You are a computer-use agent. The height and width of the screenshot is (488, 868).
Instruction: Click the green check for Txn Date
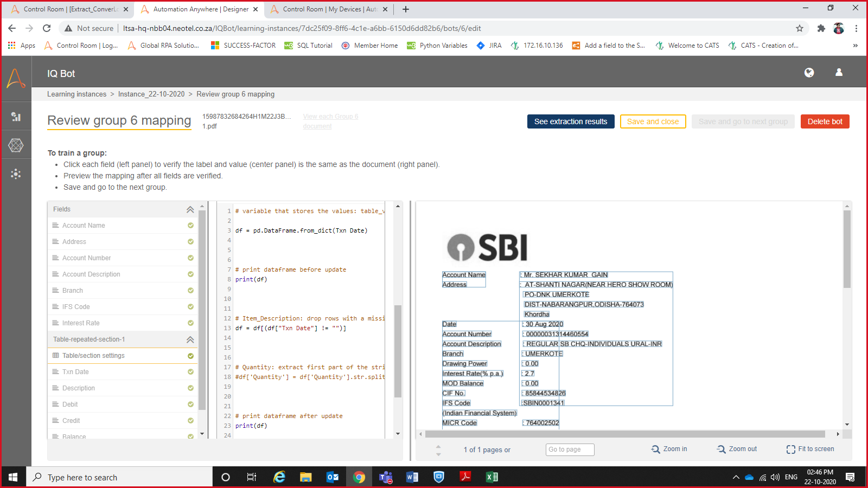coord(190,372)
